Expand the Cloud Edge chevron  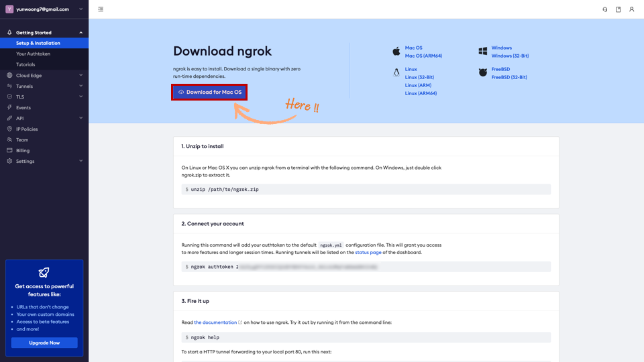(x=81, y=75)
